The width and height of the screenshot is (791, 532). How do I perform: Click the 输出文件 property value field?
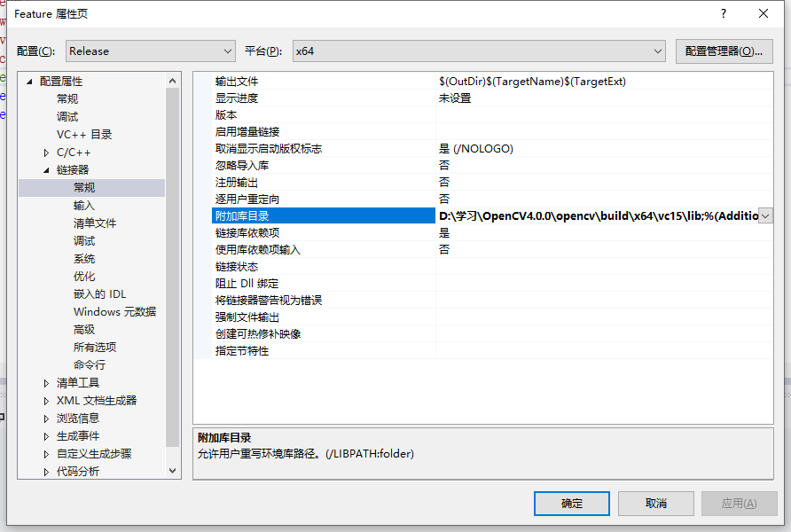tap(604, 82)
